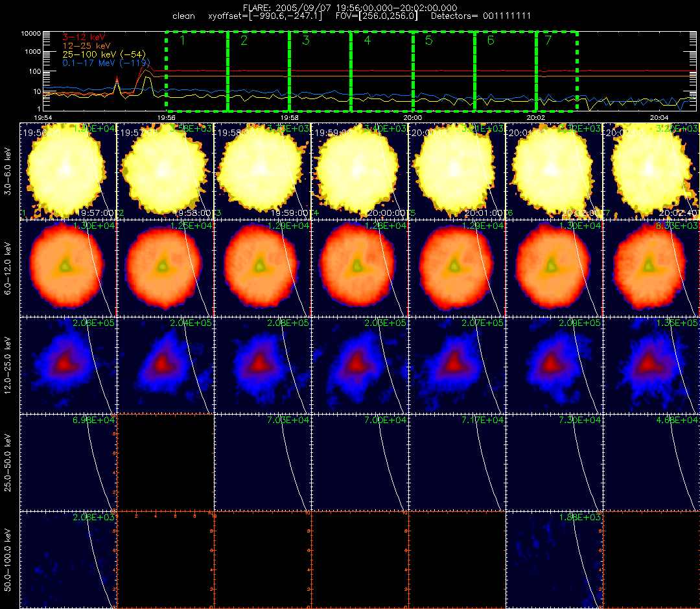Open the 12.0-25.0 keV image in sixth column
700x609 pixels.
coord(554,366)
